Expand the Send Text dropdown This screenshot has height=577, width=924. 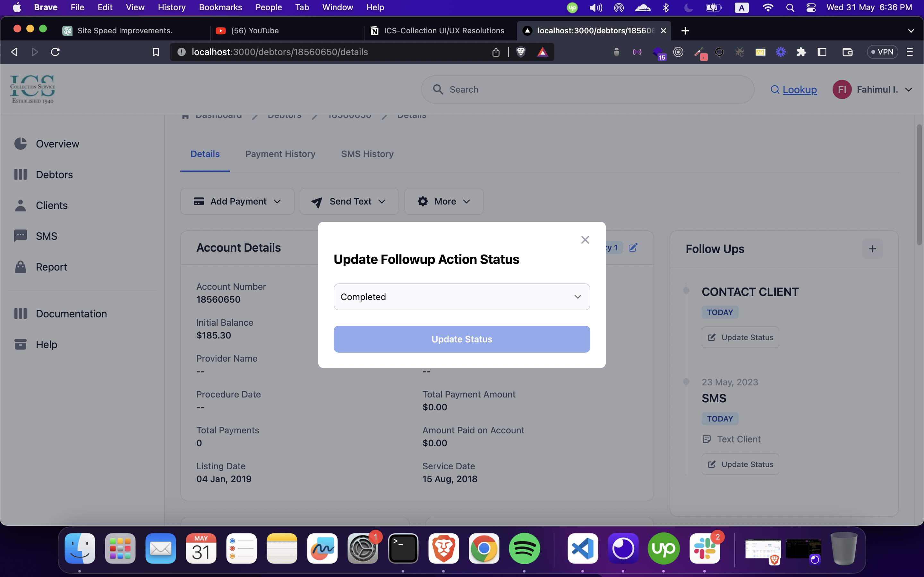[349, 202]
